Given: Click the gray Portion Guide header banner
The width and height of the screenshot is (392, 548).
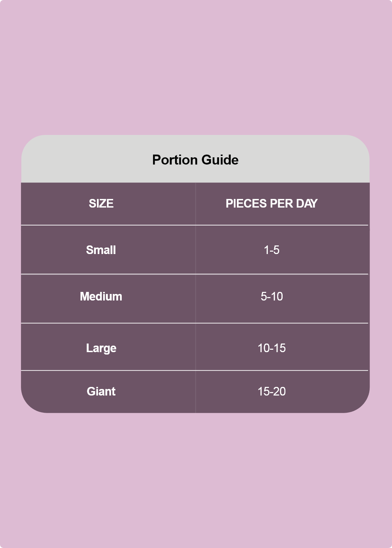Looking at the screenshot, I should point(195,159).
